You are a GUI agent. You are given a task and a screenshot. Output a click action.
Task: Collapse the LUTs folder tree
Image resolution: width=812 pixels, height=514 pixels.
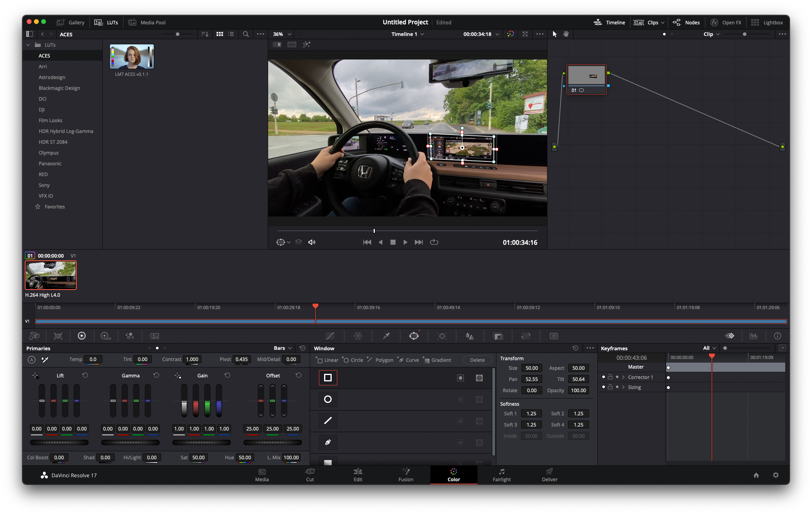click(x=28, y=45)
